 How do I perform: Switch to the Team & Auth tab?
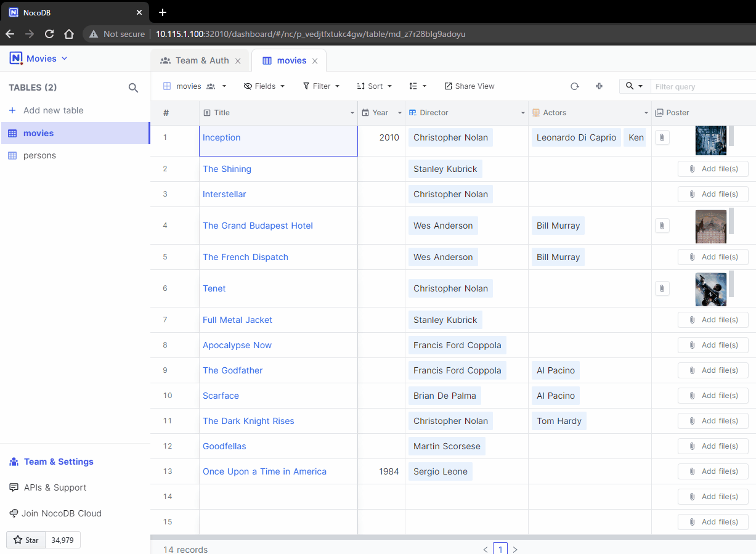pos(200,60)
